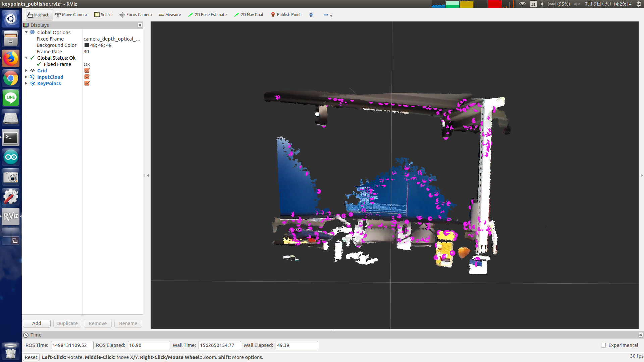644x362 pixels.
Task: Open the Terminal from launcher
Action: (x=11, y=137)
